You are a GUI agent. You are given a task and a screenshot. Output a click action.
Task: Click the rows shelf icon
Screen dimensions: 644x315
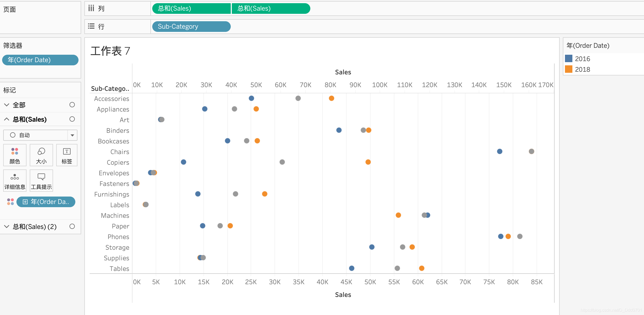click(x=91, y=26)
